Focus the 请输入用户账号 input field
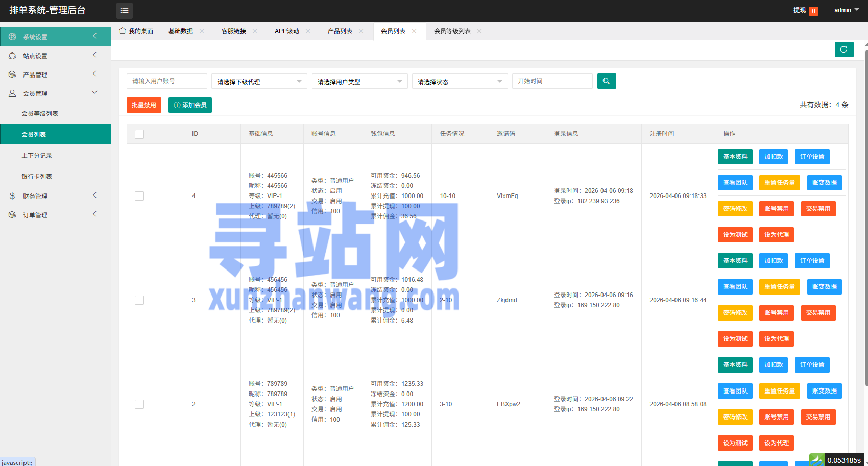868x466 pixels. pos(167,81)
